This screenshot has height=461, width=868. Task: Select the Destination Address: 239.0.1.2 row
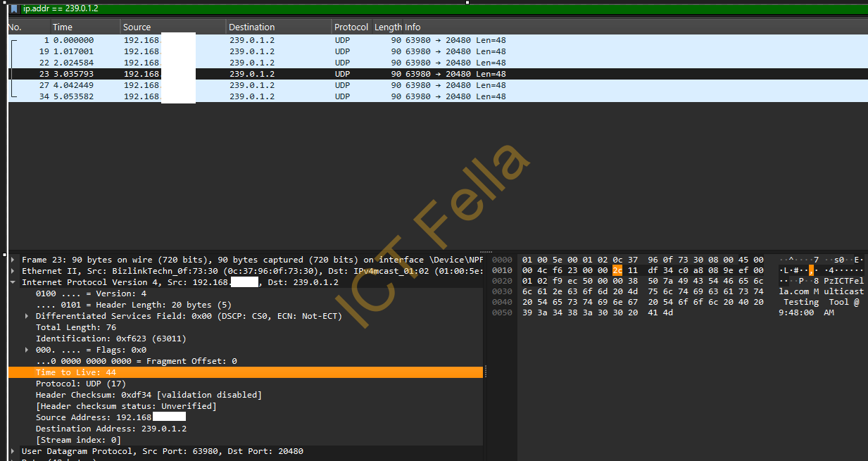click(106, 428)
